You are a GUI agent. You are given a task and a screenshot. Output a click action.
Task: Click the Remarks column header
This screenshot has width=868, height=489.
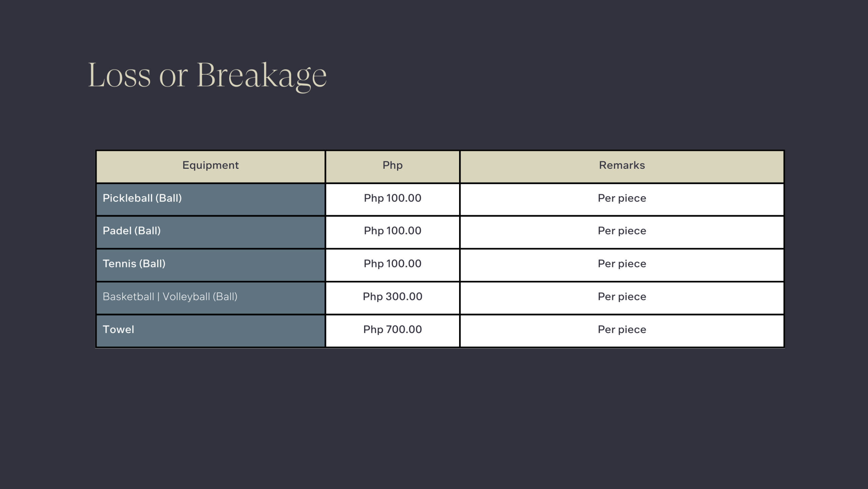point(622,165)
